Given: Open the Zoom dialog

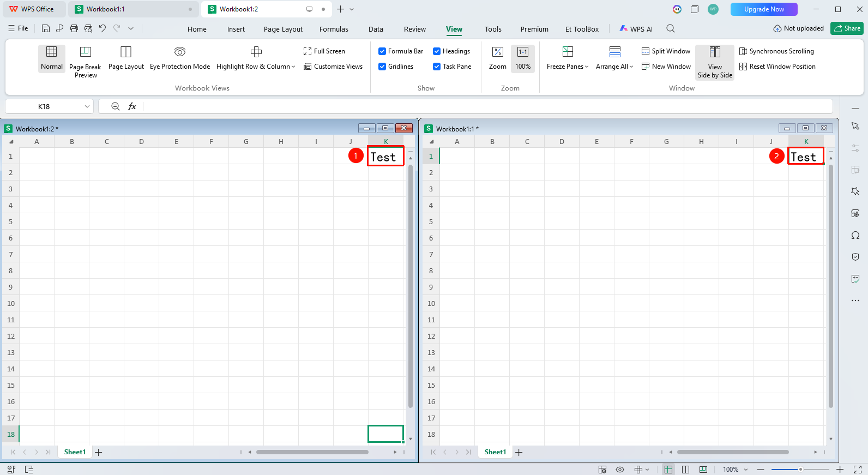Looking at the screenshot, I should 498,58.
